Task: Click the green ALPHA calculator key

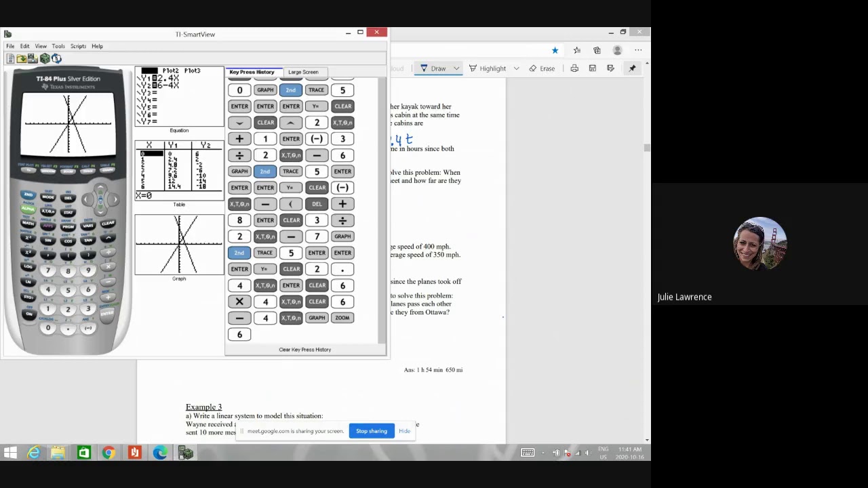Action: tap(28, 209)
